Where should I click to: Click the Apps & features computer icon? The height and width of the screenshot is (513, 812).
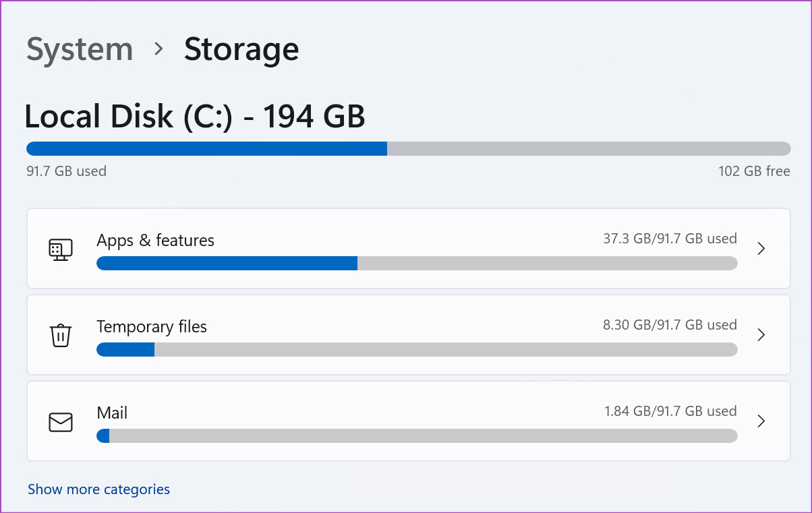point(61,249)
